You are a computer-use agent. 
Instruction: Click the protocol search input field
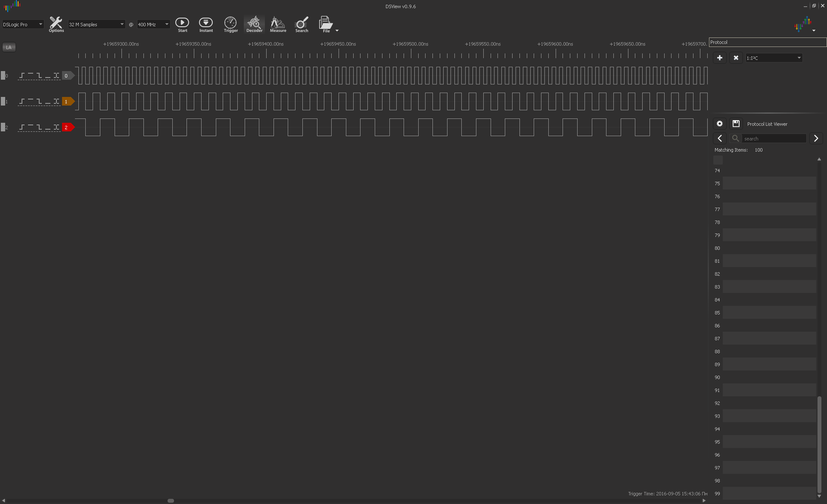(x=774, y=138)
